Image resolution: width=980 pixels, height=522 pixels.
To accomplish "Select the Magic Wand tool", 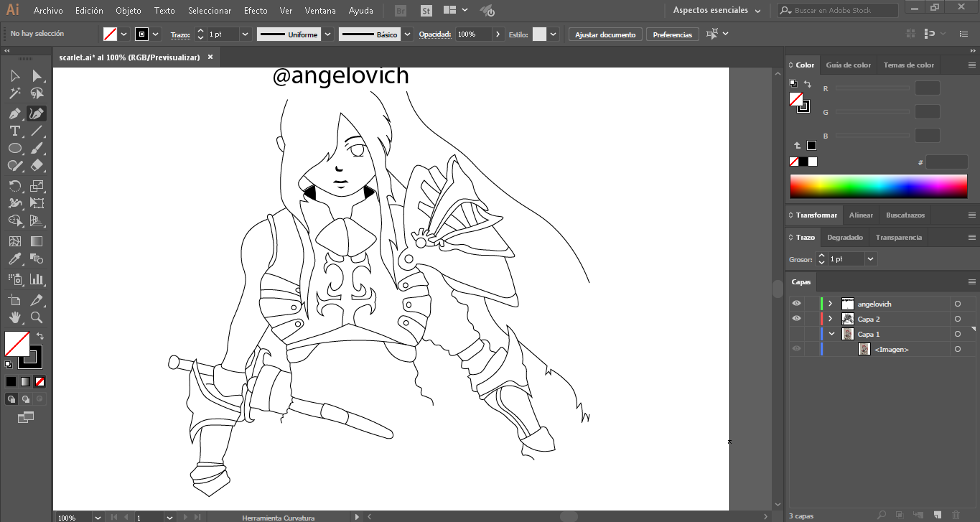I will pos(14,93).
